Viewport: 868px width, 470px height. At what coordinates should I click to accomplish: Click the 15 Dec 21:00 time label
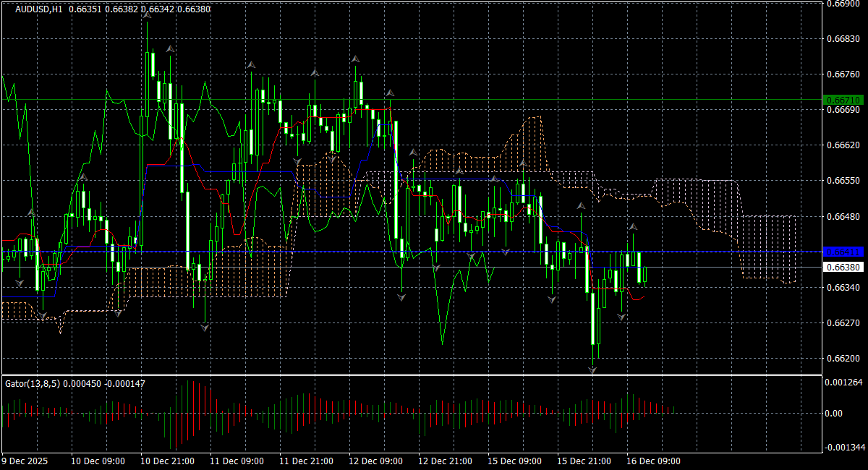tap(583, 461)
